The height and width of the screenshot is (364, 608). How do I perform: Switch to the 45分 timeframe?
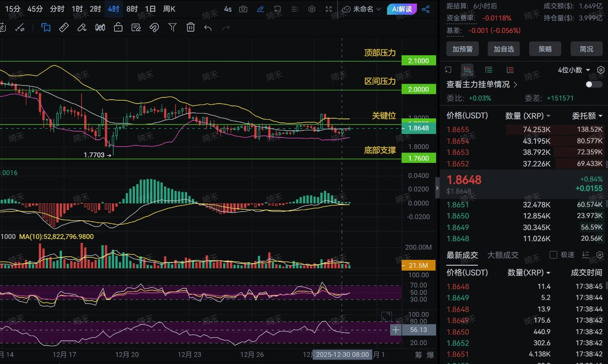pos(35,9)
